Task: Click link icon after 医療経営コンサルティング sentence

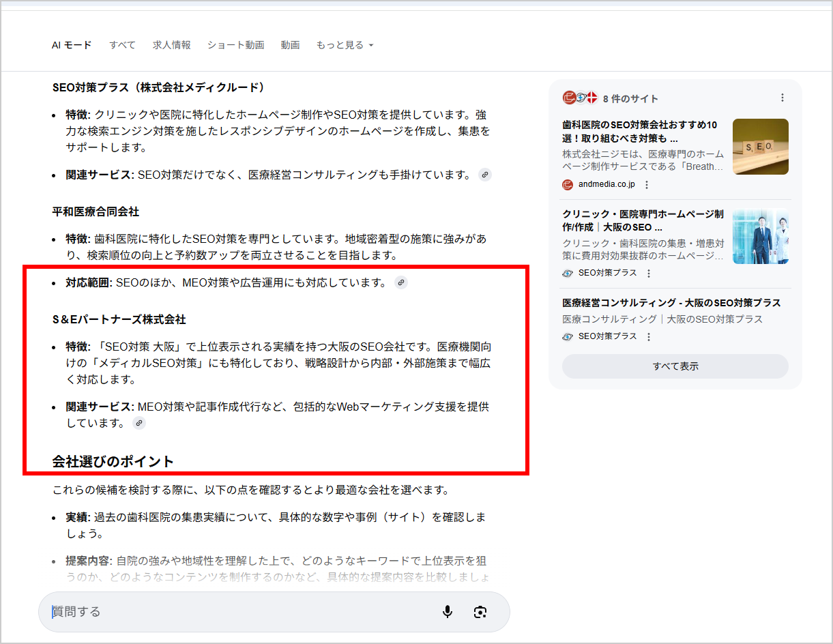Action: (x=484, y=175)
